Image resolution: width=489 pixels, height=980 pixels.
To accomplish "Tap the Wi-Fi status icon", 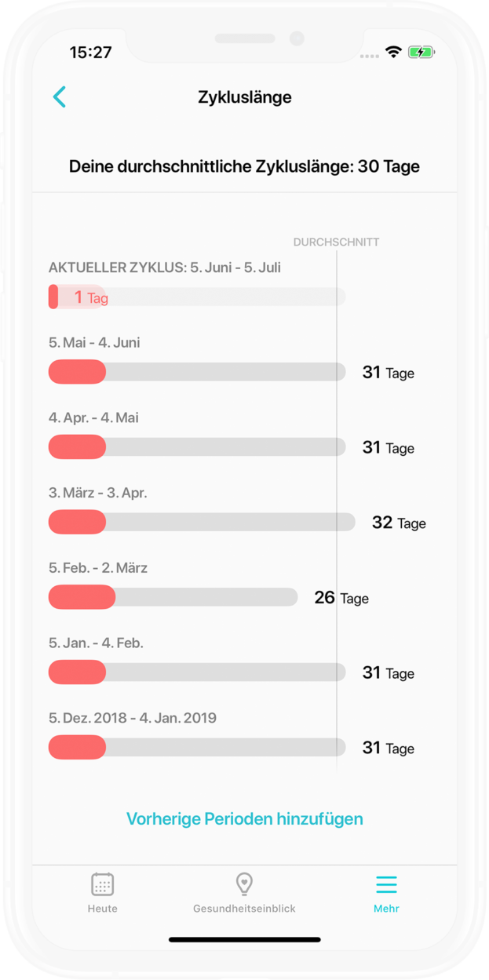I will pyautogui.click(x=393, y=53).
